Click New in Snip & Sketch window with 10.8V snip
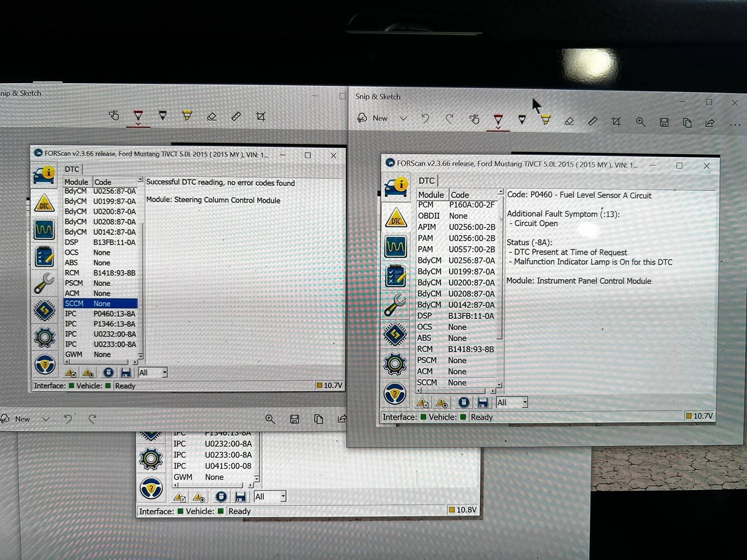Image resolution: width=747 pixels, height=560 pixels. (16, 419)
